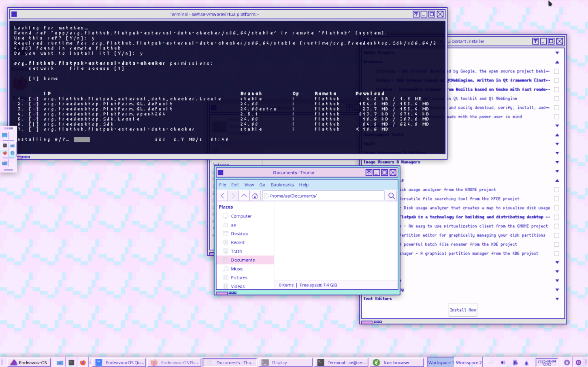Select ae home in Thunar Places
The width and height of the screenshot is (588, 367).
pos(245,225)
